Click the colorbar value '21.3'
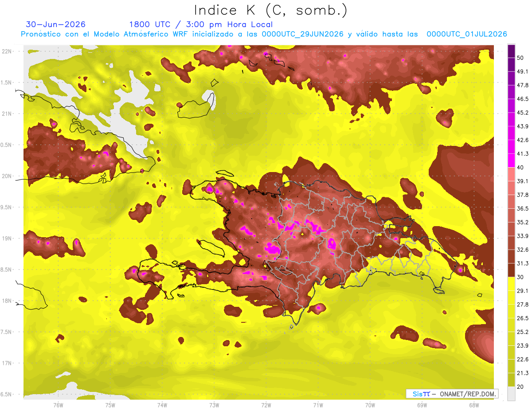This screenshot has height=411, width=532. 522,373
